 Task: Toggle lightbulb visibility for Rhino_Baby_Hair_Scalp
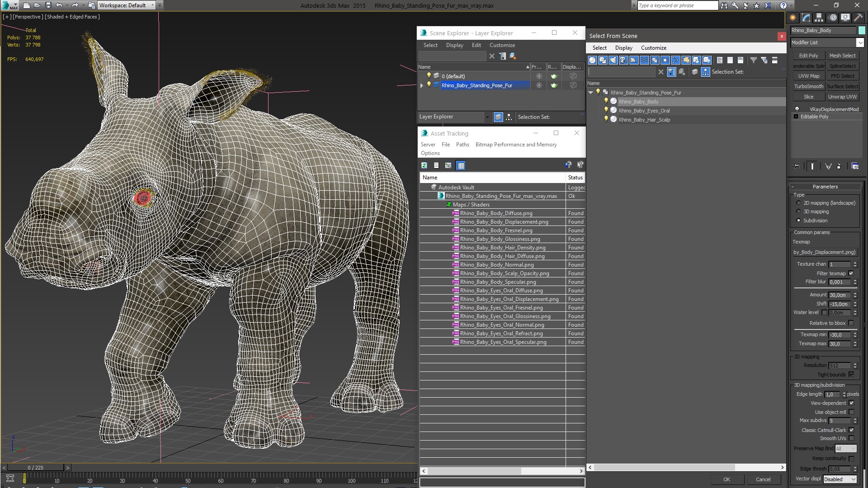click(x=606, y=119)
